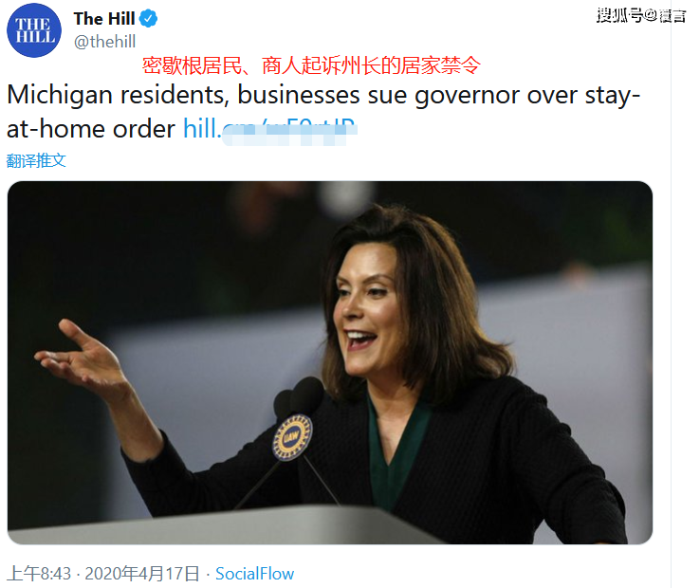Follow the blurred hill.cm article link

(270, 130)
